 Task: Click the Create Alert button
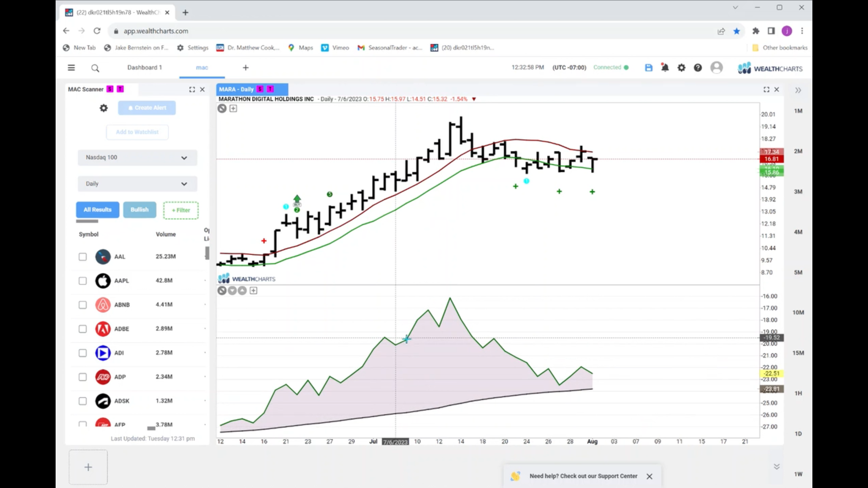147,108
